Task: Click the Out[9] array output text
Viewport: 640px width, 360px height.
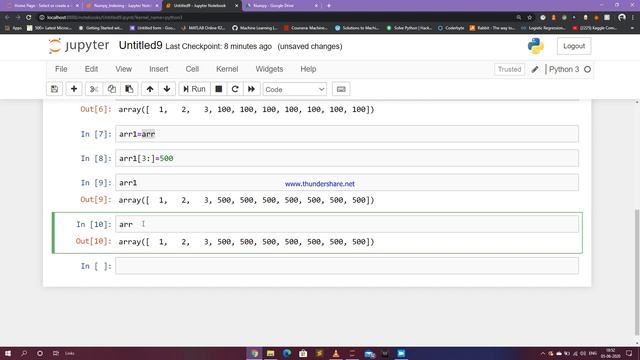Action: [246, 200]
